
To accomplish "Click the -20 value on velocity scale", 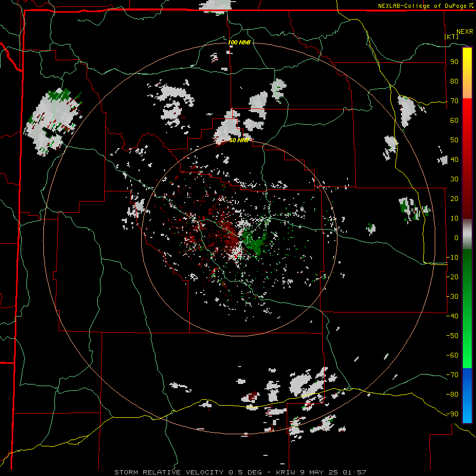I will [x=452, y=277].
